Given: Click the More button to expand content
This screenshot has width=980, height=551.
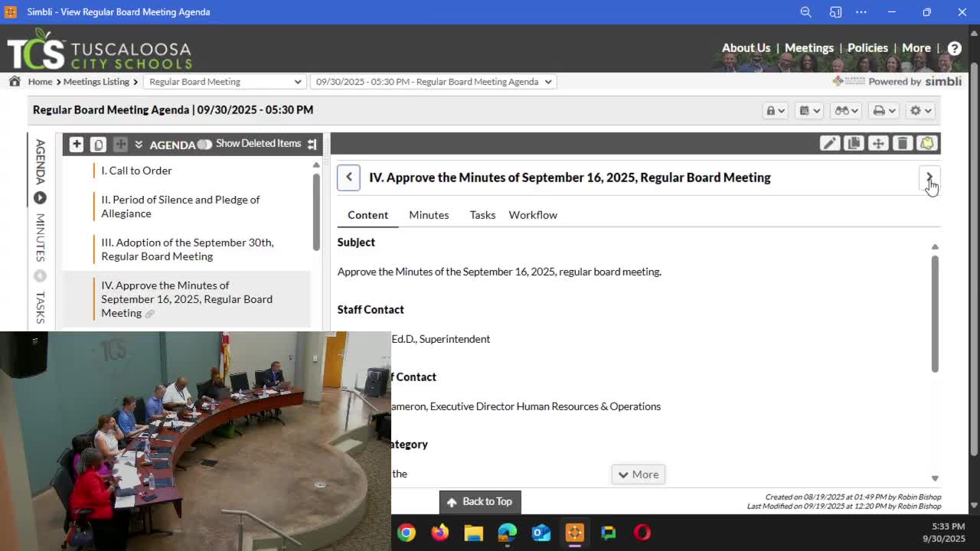Looking at the screenshot, I should [638, 474].
